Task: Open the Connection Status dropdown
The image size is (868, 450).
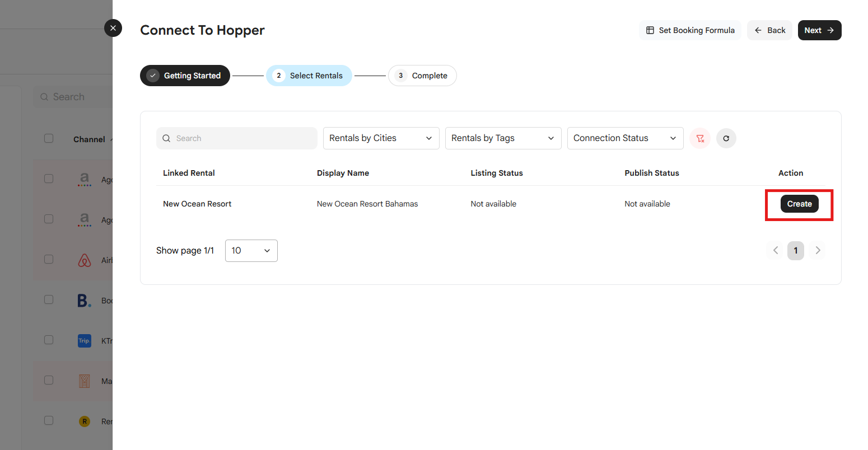Action: (x=626, y=138)
